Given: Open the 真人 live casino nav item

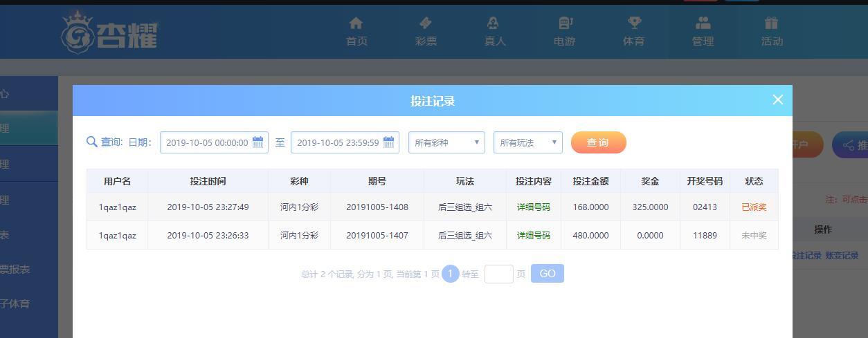Looking at the screenshot, I should (x=495, y=32).
